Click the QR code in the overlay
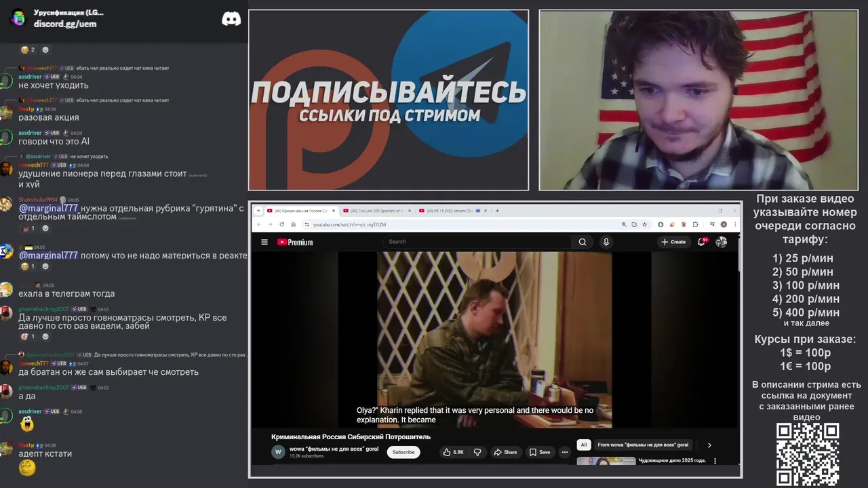Image resolution: width=868 pixels, height=488 pixels. pos(808,454)
